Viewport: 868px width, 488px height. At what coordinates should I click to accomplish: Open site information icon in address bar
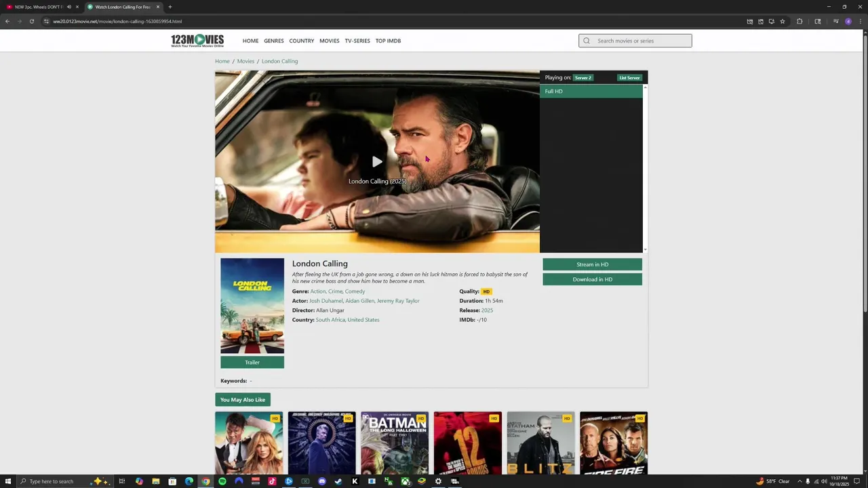(46, 21)
